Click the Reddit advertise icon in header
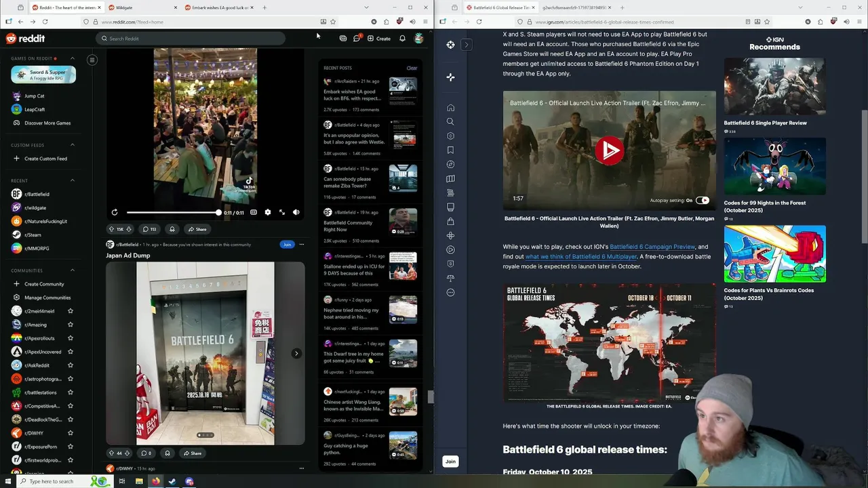 (x=342, y=39)
